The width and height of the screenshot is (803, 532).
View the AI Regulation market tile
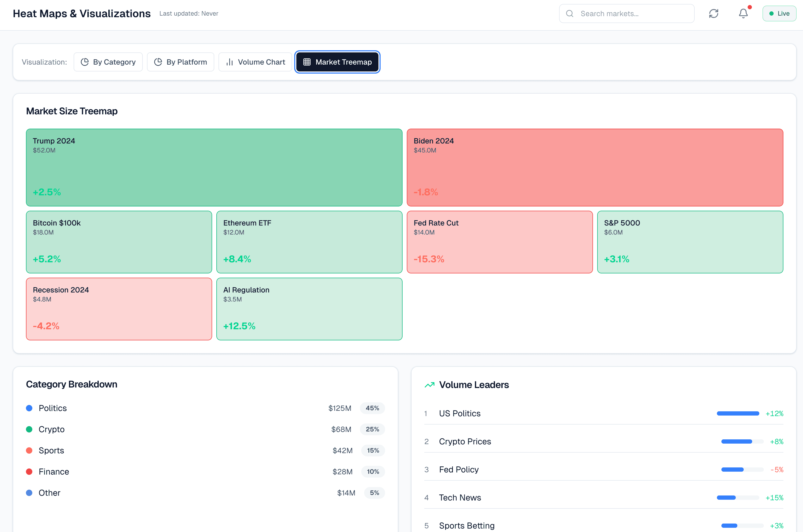[x=309, y=309]
